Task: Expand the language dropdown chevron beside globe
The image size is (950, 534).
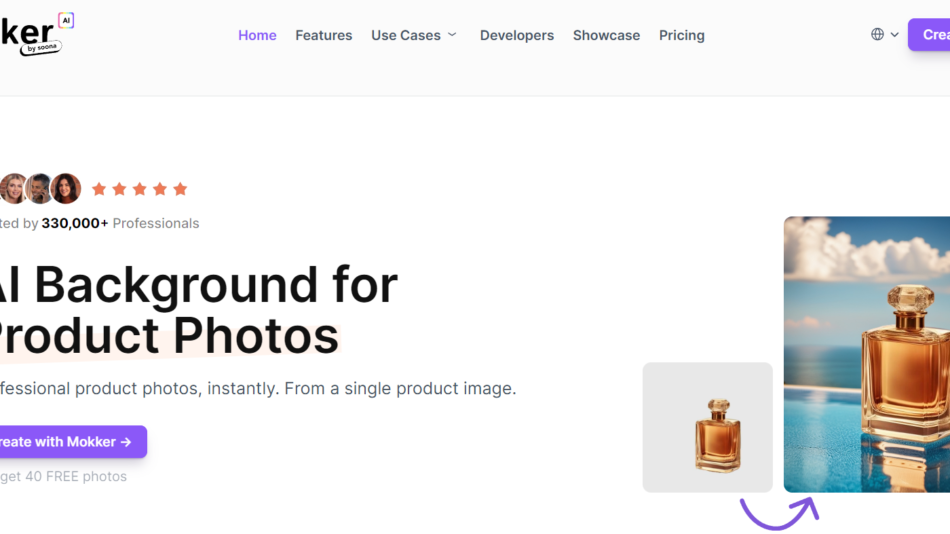Action: tap(894, 35)
